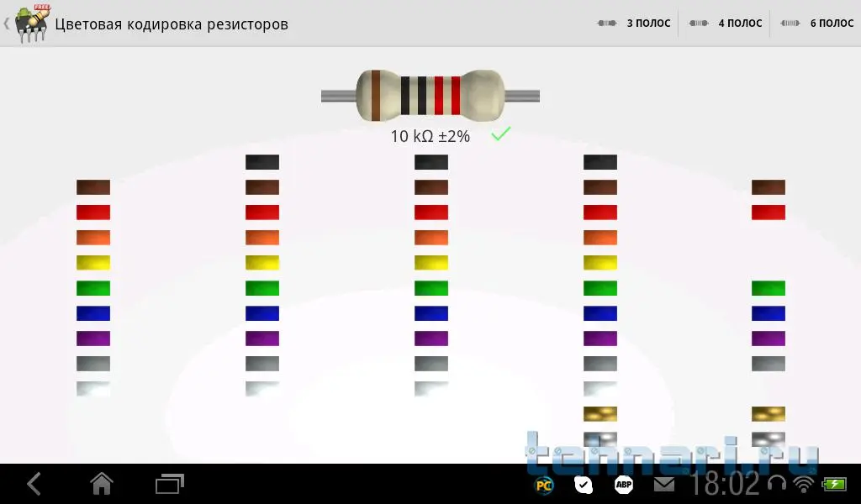Select brown in third band column
Viewport: 861px width, 504px height.
[431, 187]
